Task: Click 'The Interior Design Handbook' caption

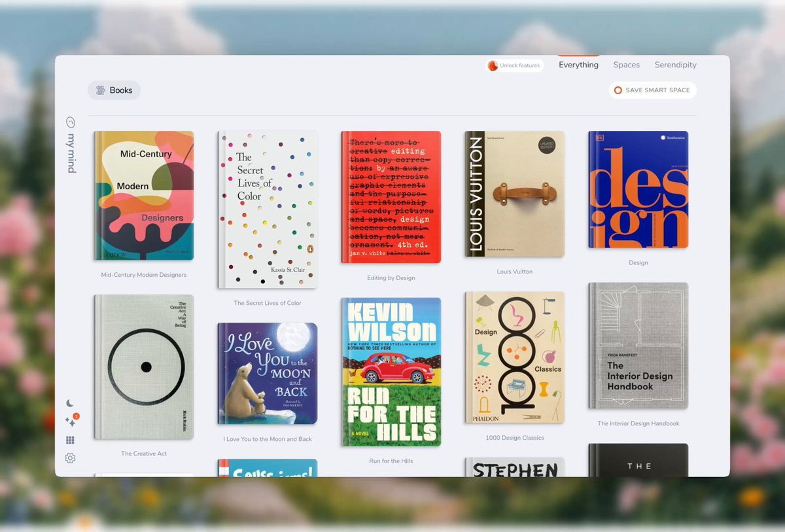Action: click(638, 423)
